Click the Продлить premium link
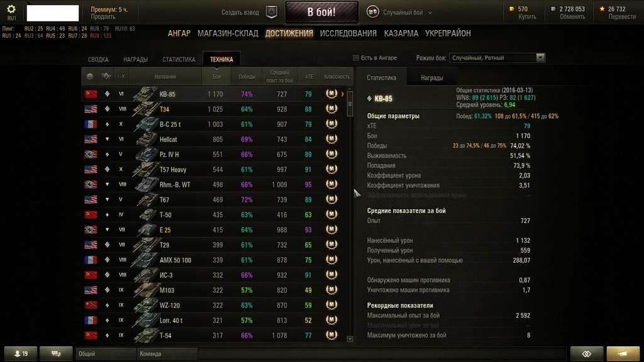The height and width of the screenshot is (362, 644). (x=103, y=17)
